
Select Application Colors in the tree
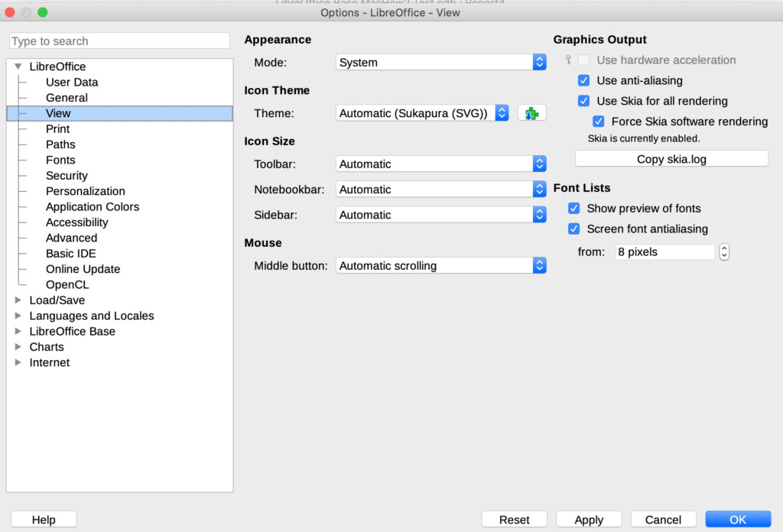(93, 206)
